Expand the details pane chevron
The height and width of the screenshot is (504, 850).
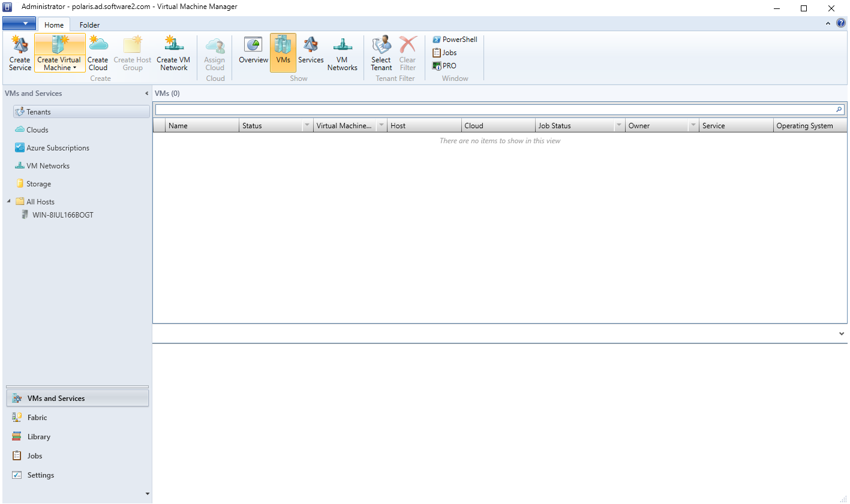841,334
